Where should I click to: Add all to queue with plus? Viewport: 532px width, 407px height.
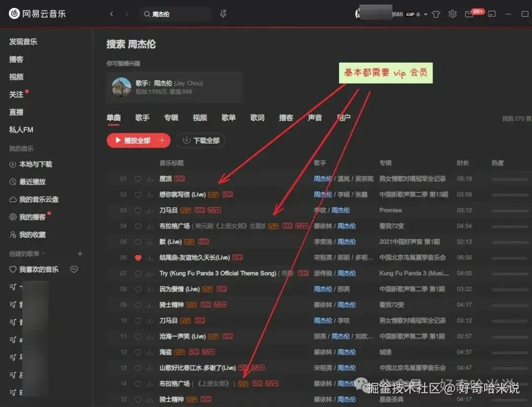(163, 140)
